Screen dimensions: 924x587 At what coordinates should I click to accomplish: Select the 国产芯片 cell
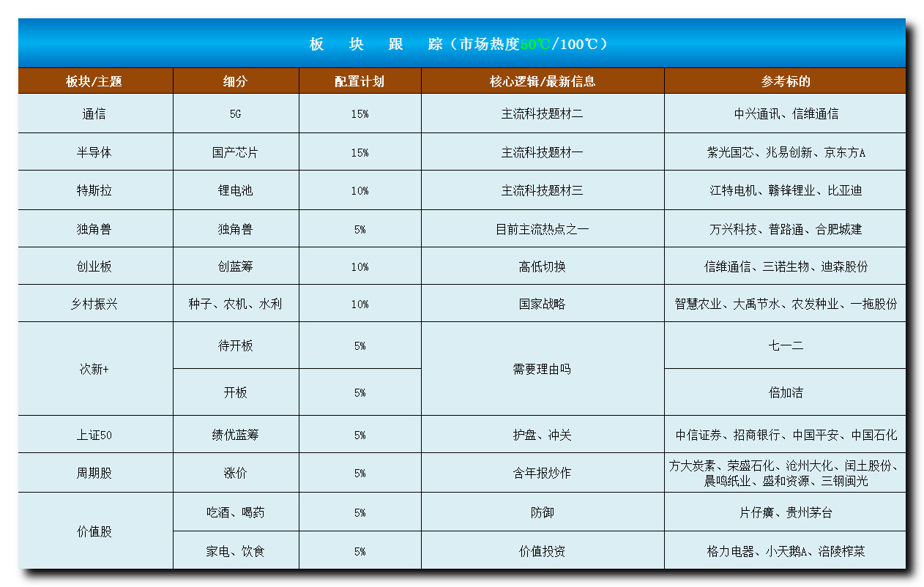pyautogui.click(x=236, y=152)
